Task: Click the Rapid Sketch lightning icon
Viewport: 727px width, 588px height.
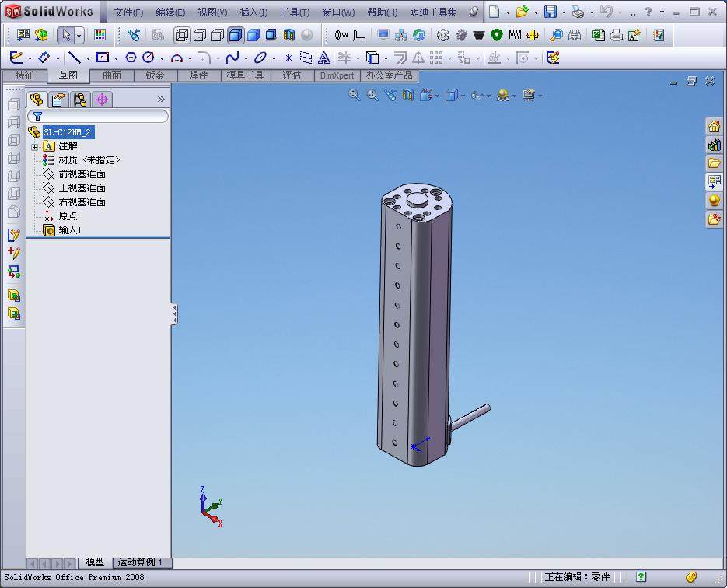Action: (x=553, y=58)
